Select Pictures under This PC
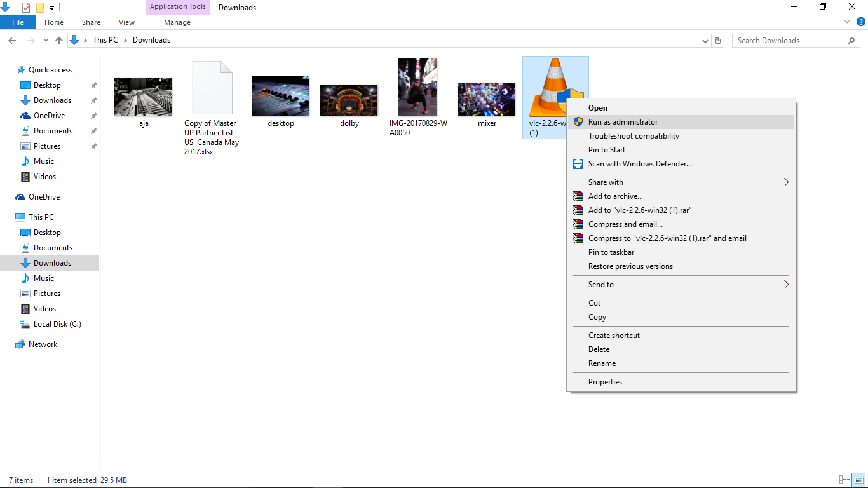This screenshot has width=868, height=488. (x=47, y=294)
